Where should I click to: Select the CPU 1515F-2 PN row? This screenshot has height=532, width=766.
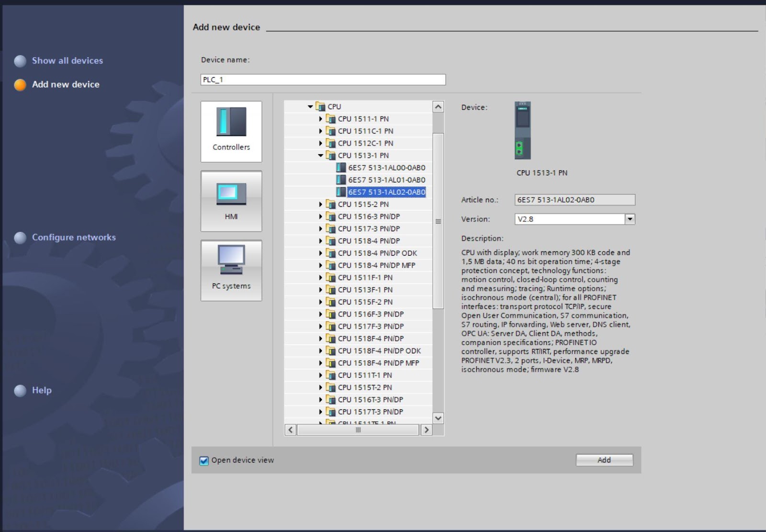coord(358,302)
